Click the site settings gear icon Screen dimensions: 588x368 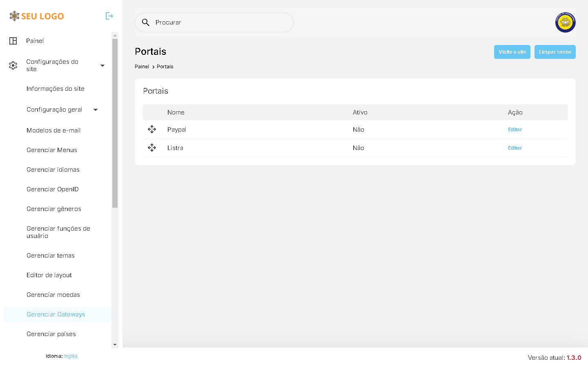13,65
